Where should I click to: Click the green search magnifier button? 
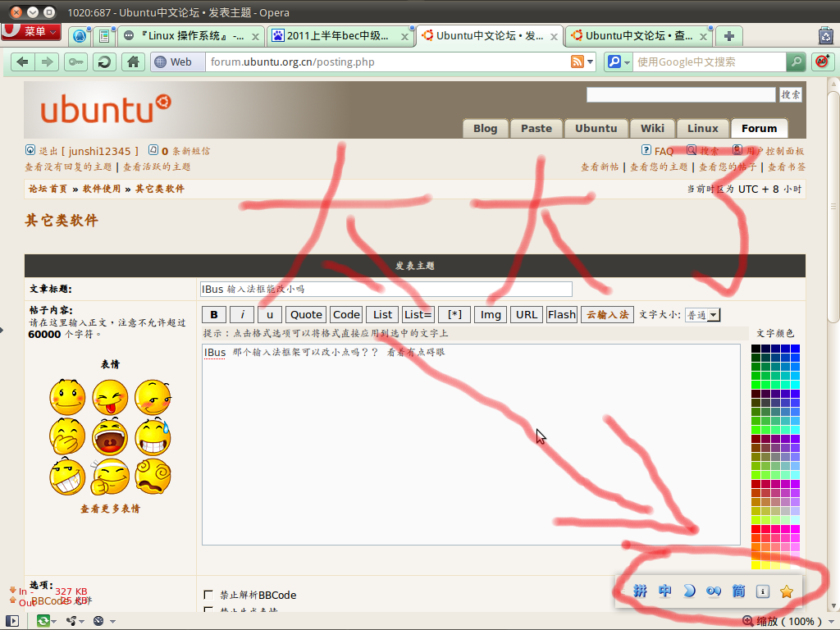[x=796, y=62]
